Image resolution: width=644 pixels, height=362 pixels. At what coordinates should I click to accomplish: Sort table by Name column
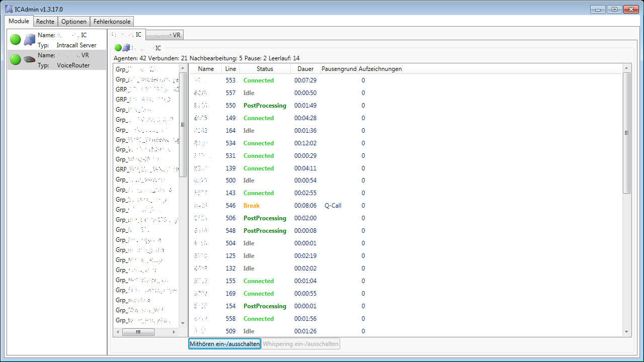click(x=206, y=69)
